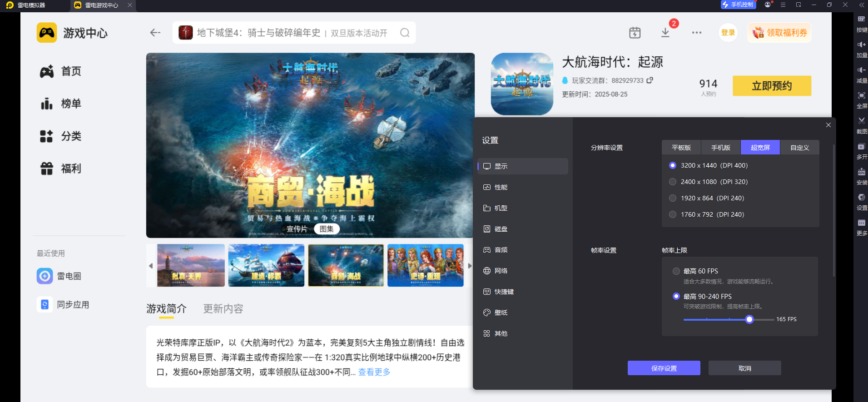Open 壁纸 settings section

(x=523, y=313)
